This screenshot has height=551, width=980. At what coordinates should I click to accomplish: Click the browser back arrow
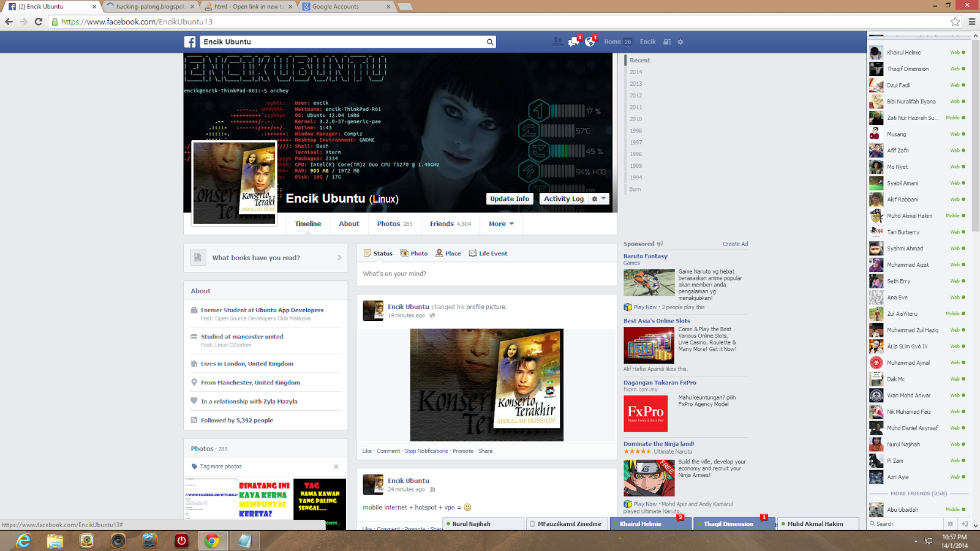pyautogui.click(x=9, y=21)
